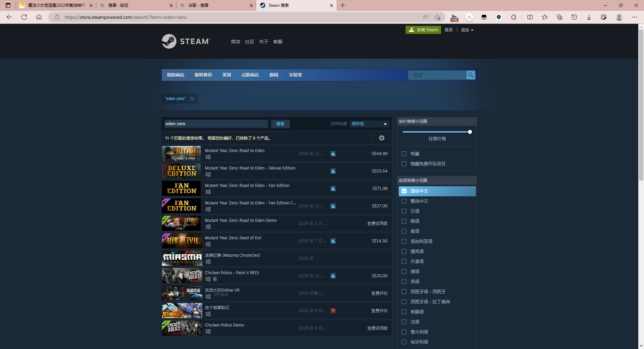This screenshot has height=349, width=644.
Task: Switch to the 谷歌 - 搜尋 tab
Action: (216, 5)
